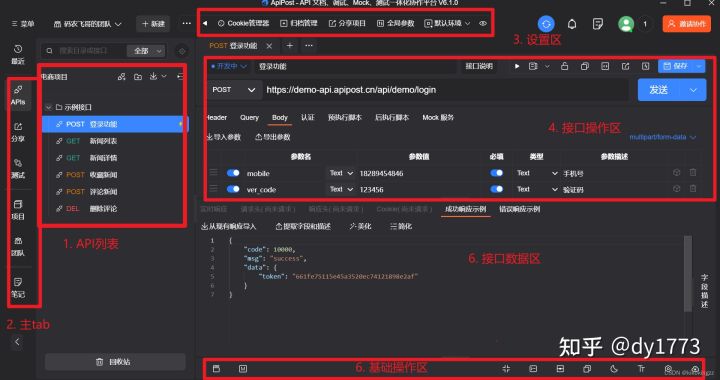Click the copy duplicate icon in request toolbar
720x380 pixels.
click(585, 67)
